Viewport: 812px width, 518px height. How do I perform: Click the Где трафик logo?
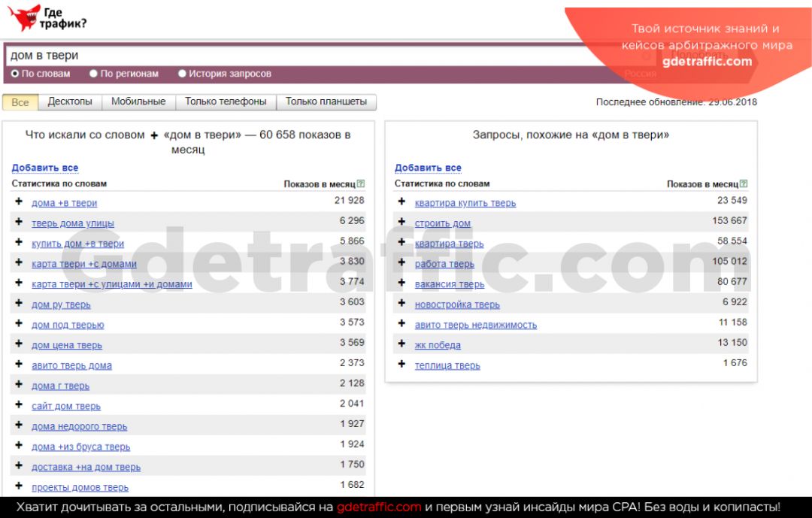point(47,17)
